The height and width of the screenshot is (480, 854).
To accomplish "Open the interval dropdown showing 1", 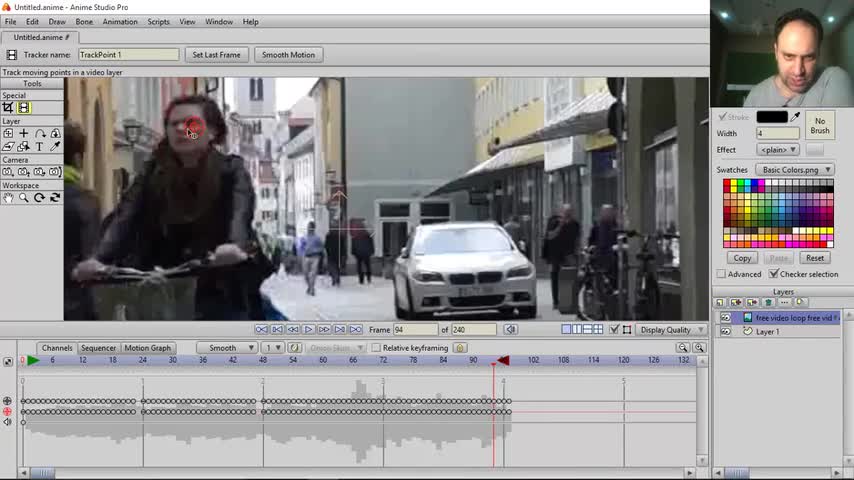I will (272, 348).
